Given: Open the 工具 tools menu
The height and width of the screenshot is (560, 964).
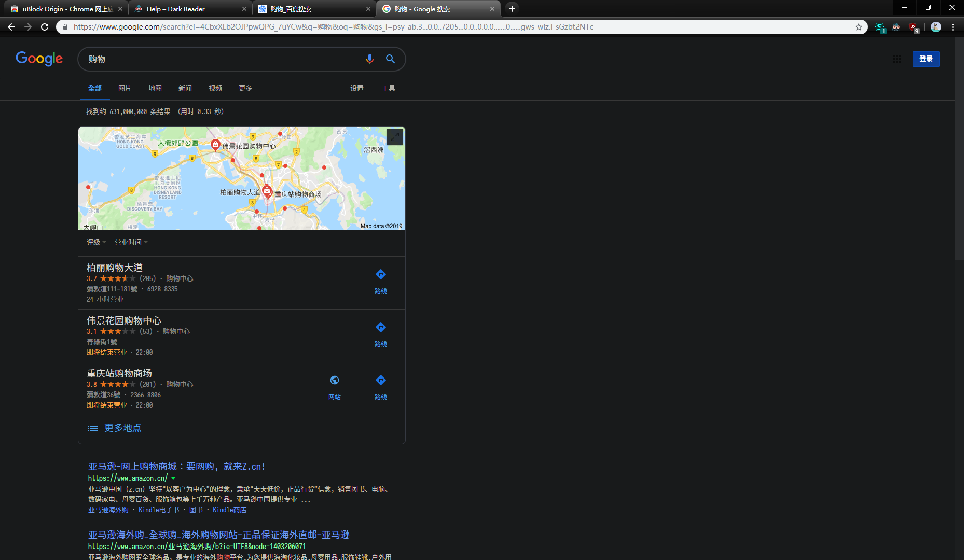Looking at the screenshot, I should [389, 88].
